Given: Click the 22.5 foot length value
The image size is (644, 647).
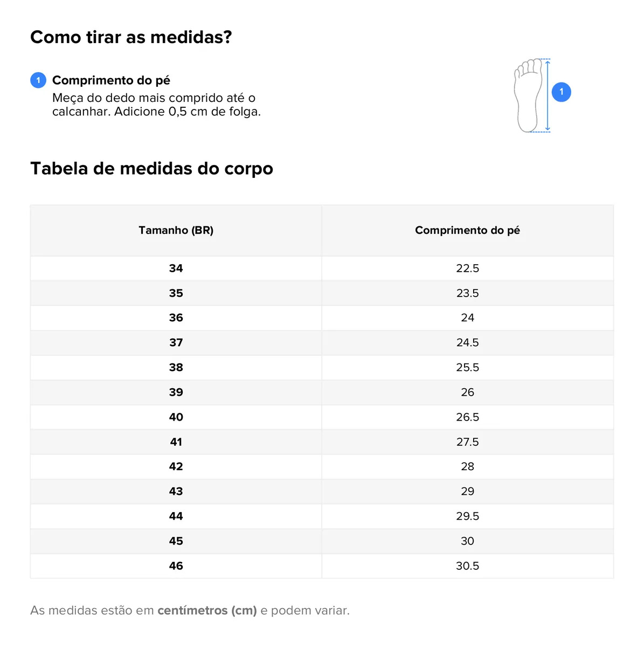Looking at the screenshot, I should [467, 268].
